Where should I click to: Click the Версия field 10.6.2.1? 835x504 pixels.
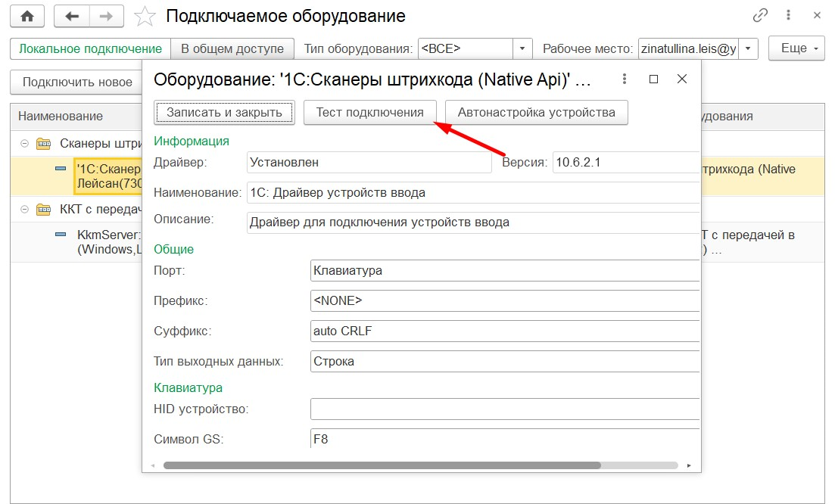click(626, 162)
